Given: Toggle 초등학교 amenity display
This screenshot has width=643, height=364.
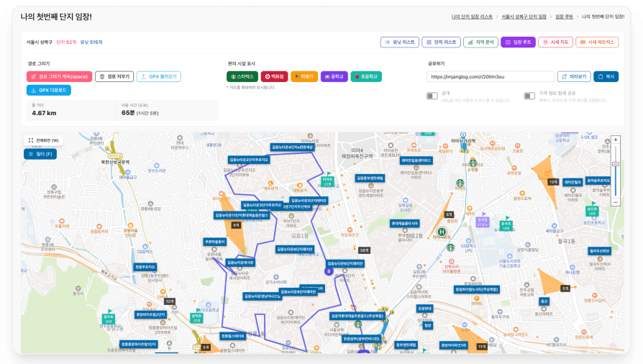Looking at the screenshot, I should (366, 76).
